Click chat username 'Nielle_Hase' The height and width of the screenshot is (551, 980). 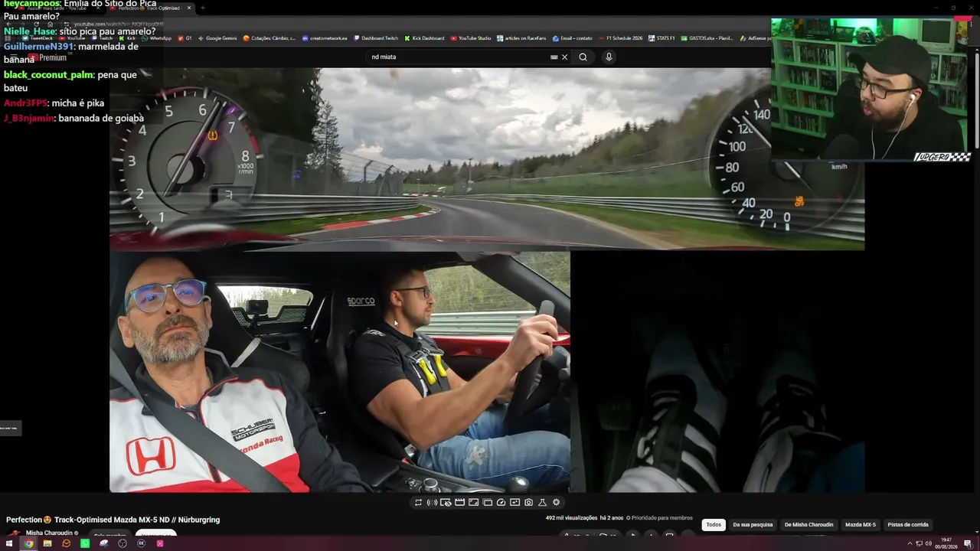pos(30,31)
